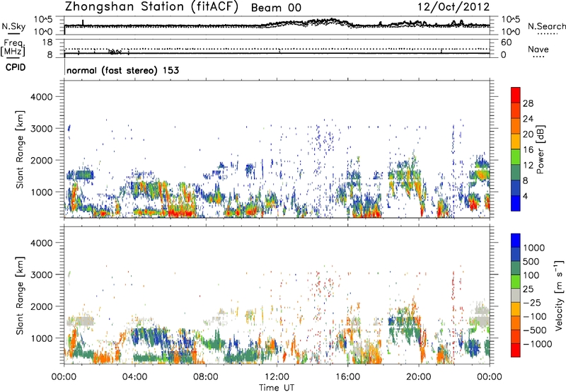566x392 pixels.
Task: Click the 100 label on Velocity colorbar
Action: 531,275
